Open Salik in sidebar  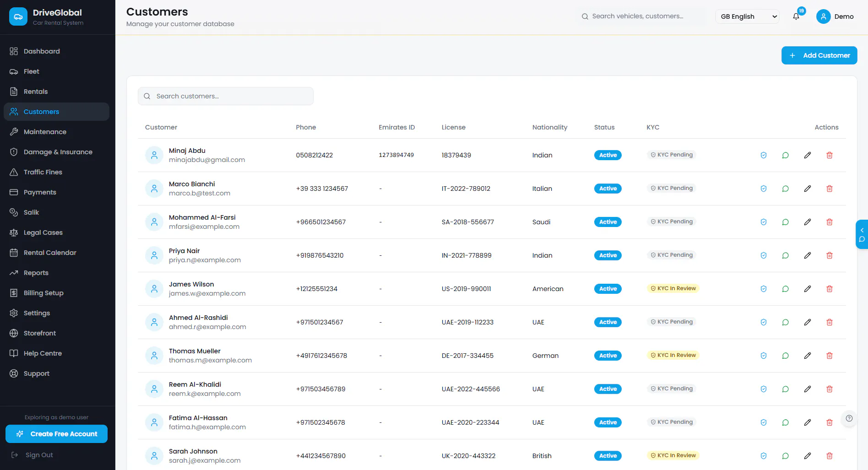click(56, 212)
